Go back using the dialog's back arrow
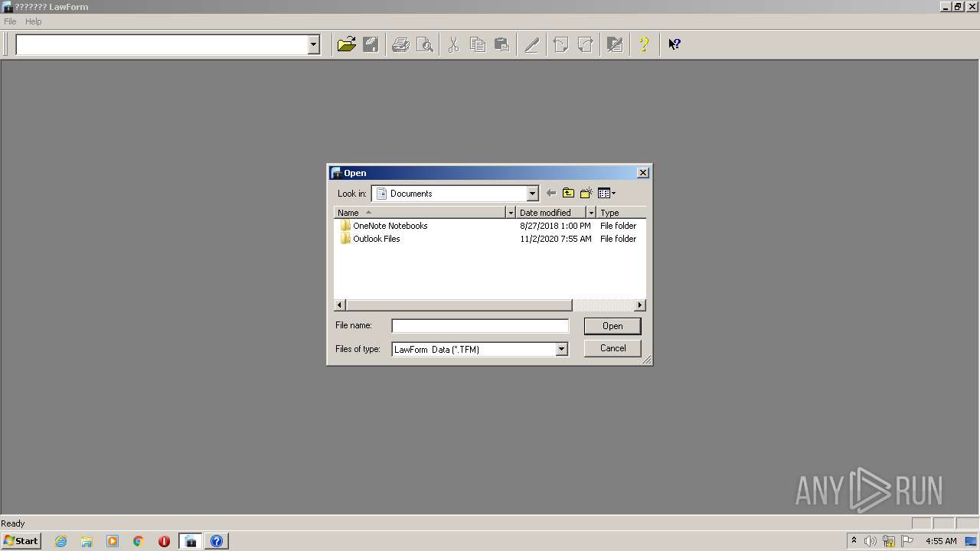The image size is (980, 551). (550, 194)
